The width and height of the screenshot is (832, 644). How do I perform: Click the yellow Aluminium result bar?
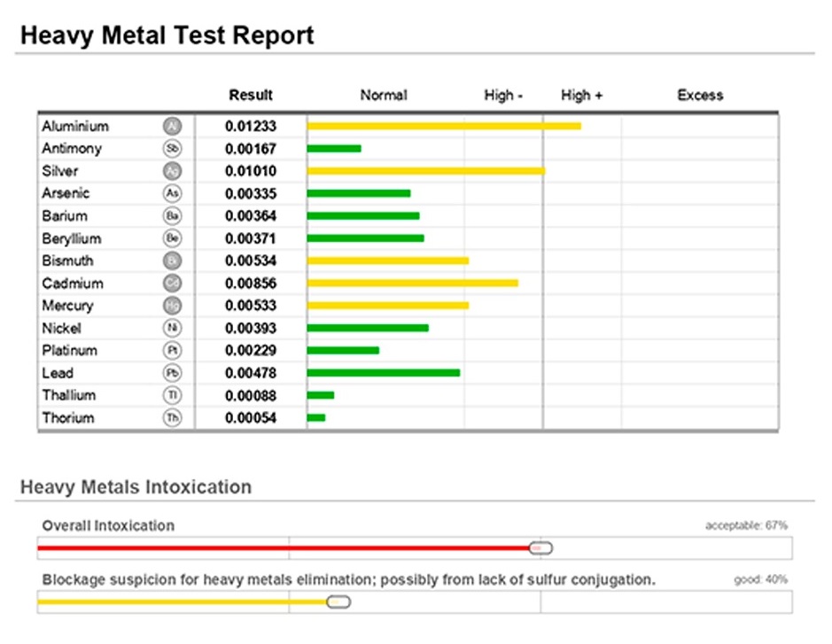point(443,127)
